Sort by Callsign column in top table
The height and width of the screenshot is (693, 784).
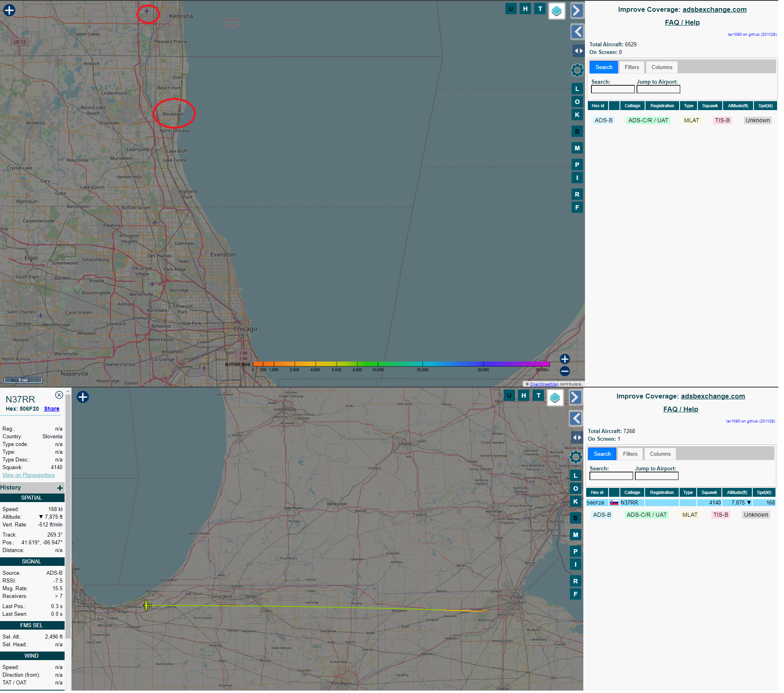(x=632, y=106)
